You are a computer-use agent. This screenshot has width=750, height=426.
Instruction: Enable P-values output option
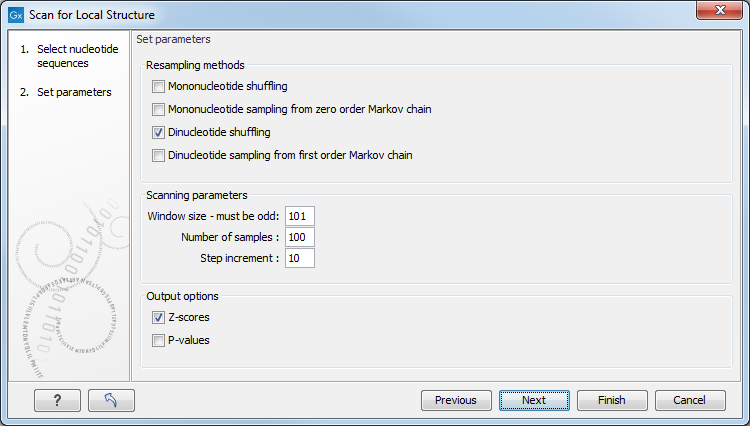159,340
